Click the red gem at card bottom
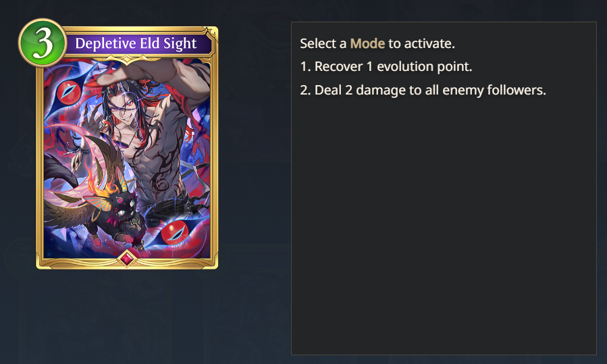607x364 pixels. (127, 258)
